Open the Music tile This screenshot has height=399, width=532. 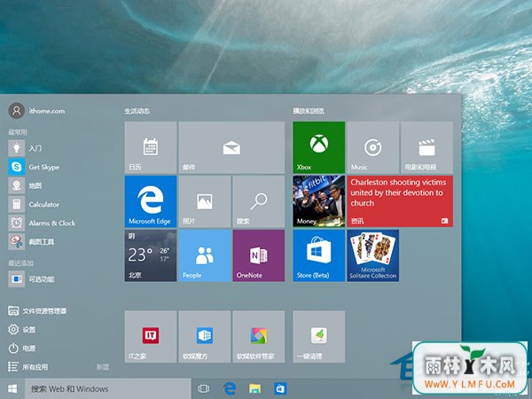[x=373, y=147]
